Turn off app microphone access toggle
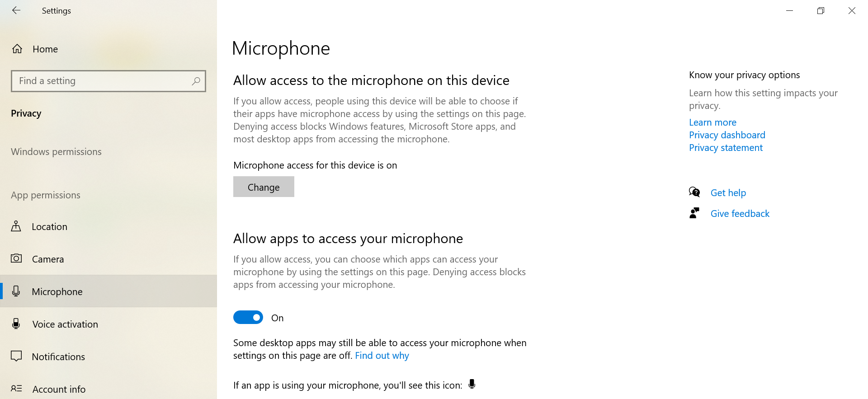Screen dimensions: 868x399 point(248,318)
